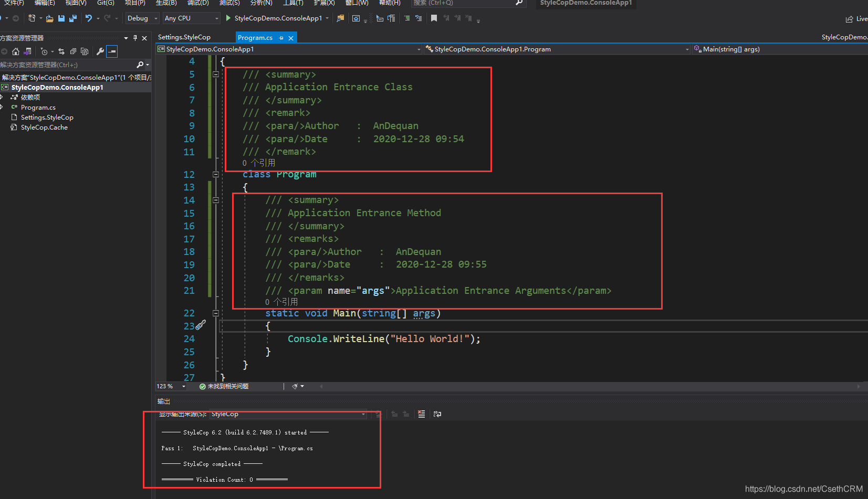The image size is (868, 499).
Task: Start debugging with the green play icon
Action: click(228, 18)
